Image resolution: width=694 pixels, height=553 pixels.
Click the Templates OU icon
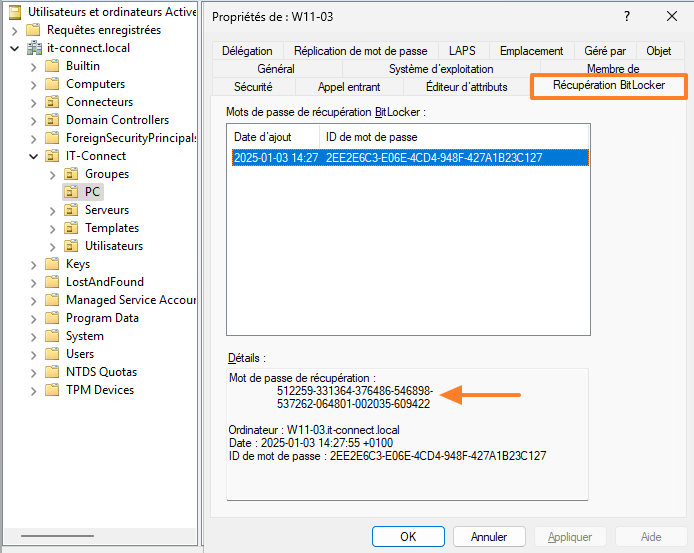click(x=71, y=228)
